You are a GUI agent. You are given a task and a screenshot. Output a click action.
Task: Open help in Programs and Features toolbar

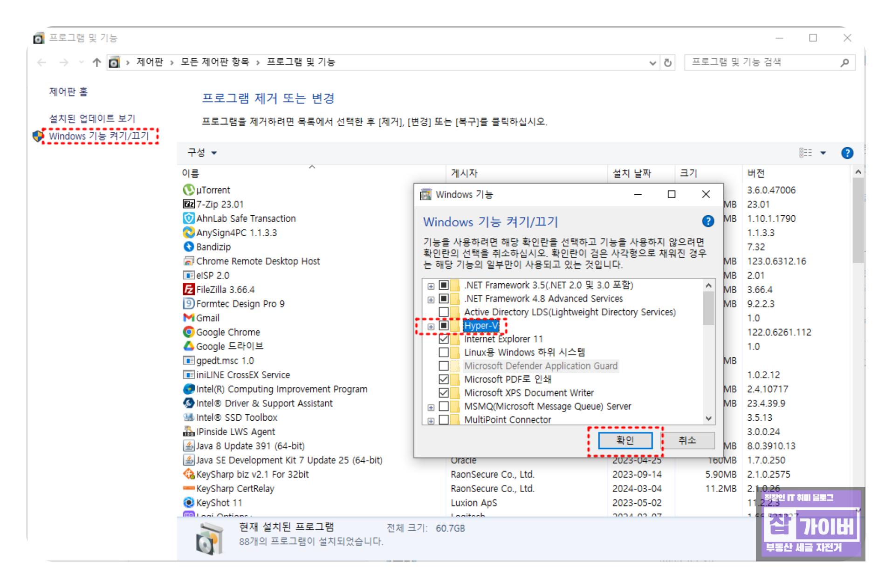coord(847,153)
